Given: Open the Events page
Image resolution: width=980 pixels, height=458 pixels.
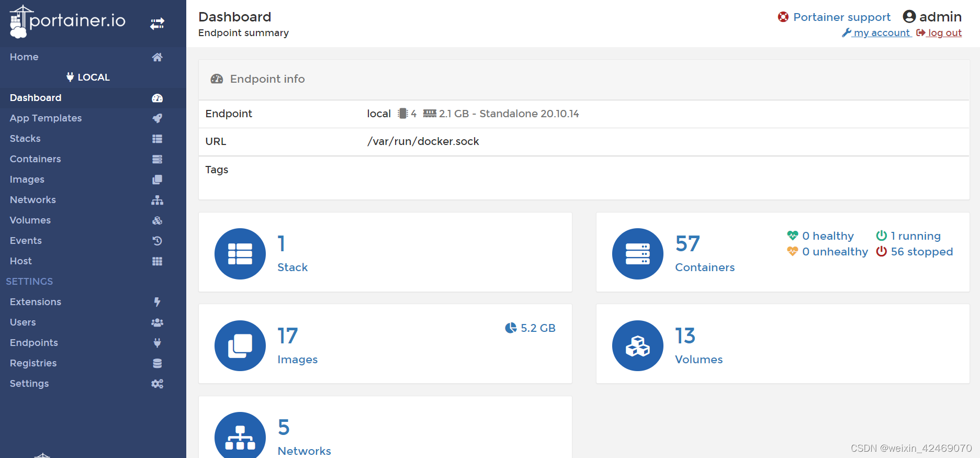Looking at the screenshot, I should (x=26, y=240).
